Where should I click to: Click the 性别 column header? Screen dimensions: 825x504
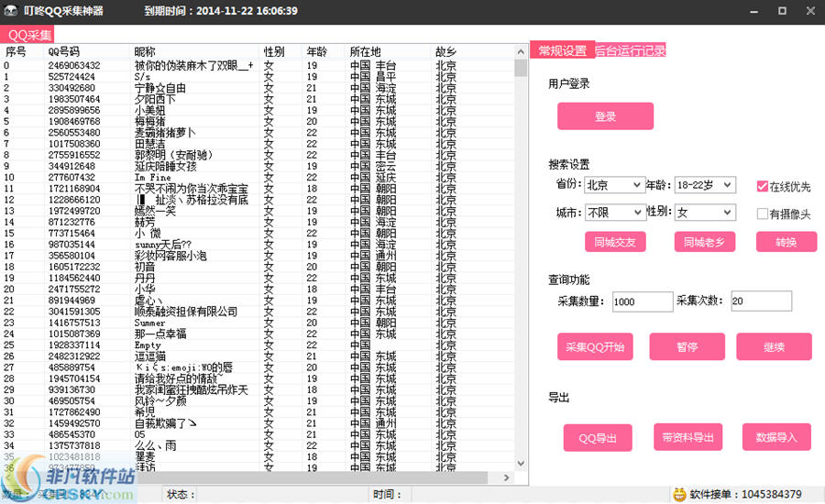tap(281, 51)
